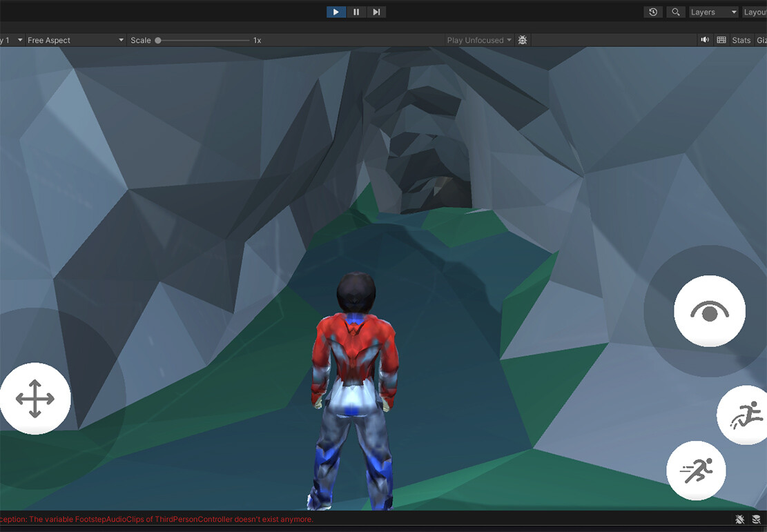
Task: Toggle debug warnings for the Game view
Action: tap(523, 40)
